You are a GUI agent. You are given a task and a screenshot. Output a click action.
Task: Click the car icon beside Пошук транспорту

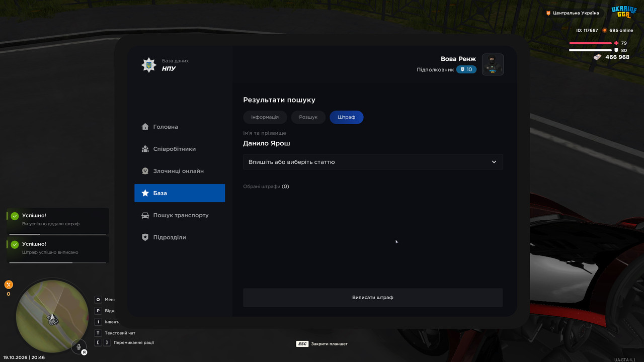tap(145, 215)
